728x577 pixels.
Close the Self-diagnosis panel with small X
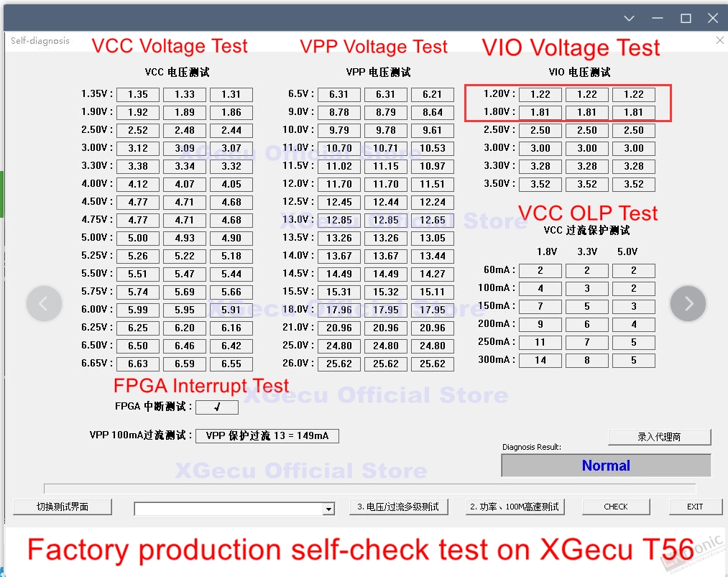pyautogui.click(x=719, y=40)
